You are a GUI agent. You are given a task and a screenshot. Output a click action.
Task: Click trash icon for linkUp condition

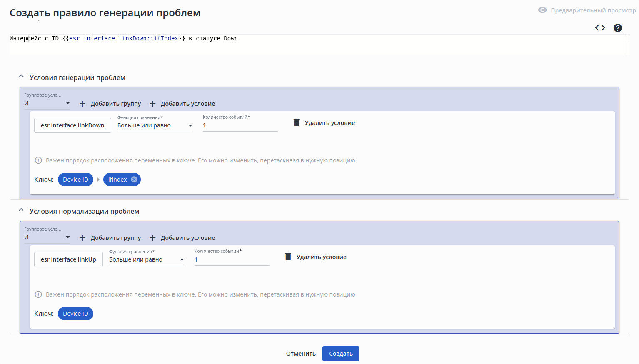tap(288, 257)
